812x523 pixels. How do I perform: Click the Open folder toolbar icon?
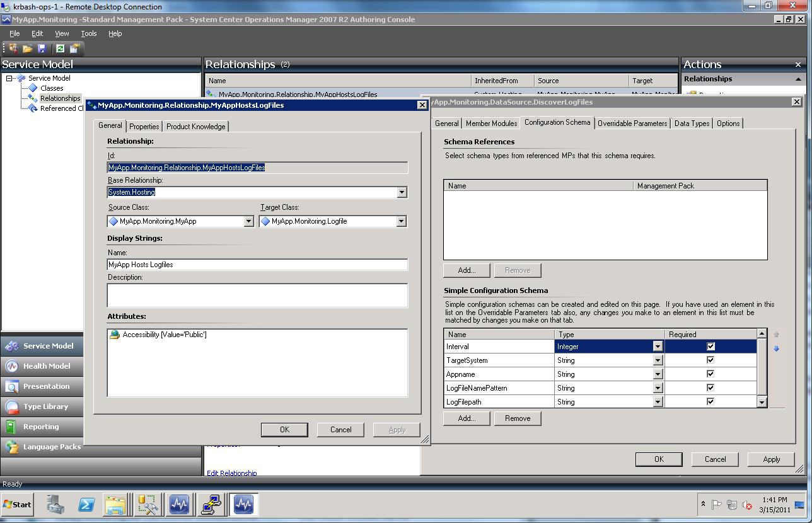(27, 49)
